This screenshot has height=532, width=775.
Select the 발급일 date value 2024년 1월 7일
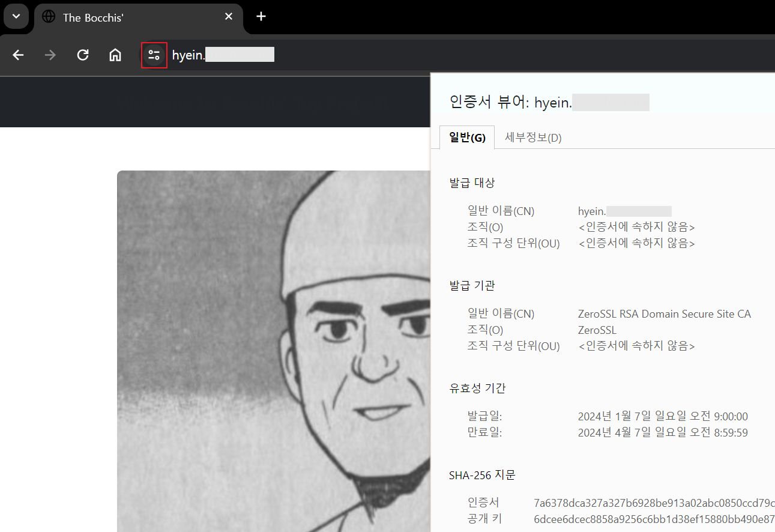(x=663, y=417)
